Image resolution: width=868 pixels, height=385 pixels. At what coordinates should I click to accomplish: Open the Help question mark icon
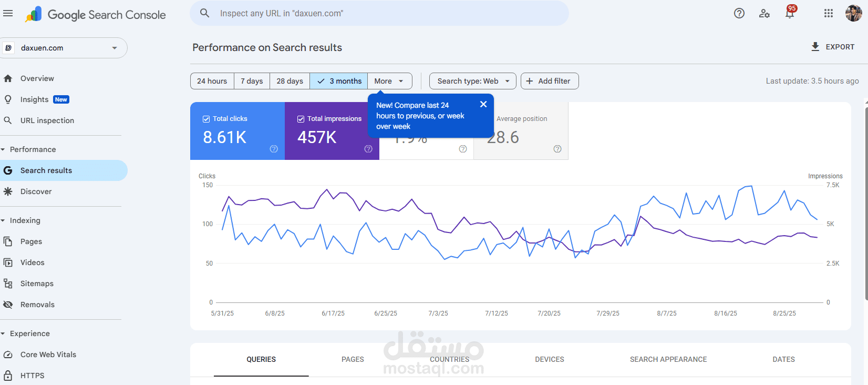pos(739,14)
